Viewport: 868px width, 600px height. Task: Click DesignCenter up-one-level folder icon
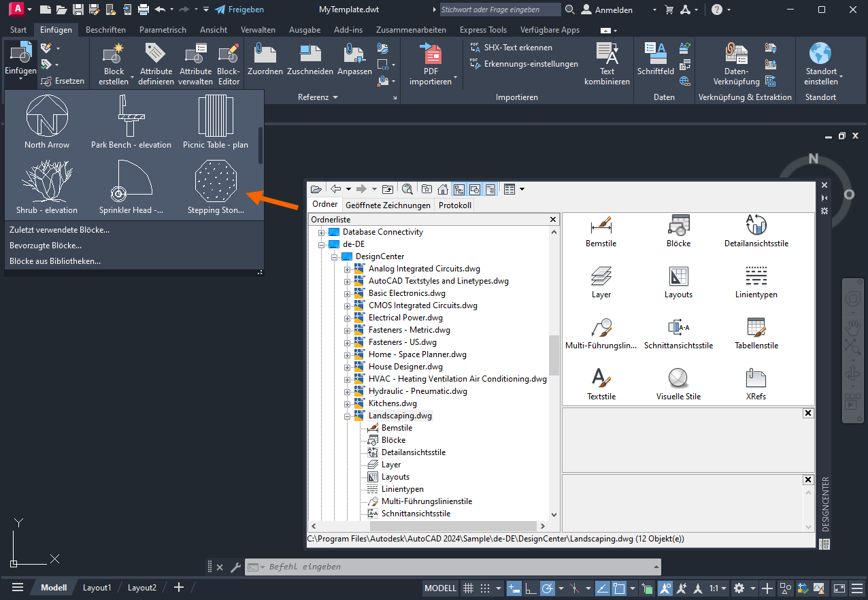[x=388, y=189]
